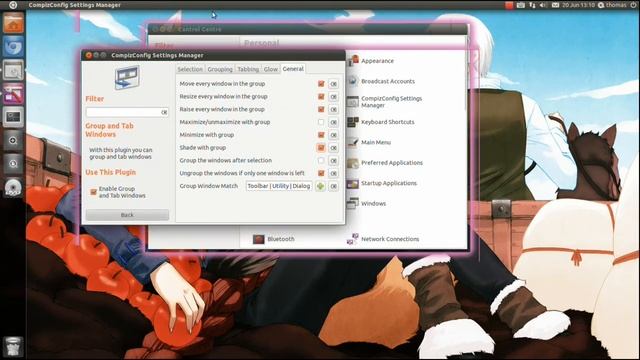The image size is (640, 360).
Task: Reset 'Move every window in the group' setting
Action: coord(333,84)
